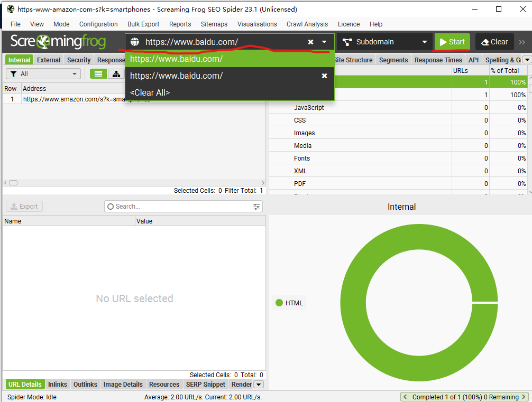
Task: Open the Site Structure tab
Action: pos(353,60)
